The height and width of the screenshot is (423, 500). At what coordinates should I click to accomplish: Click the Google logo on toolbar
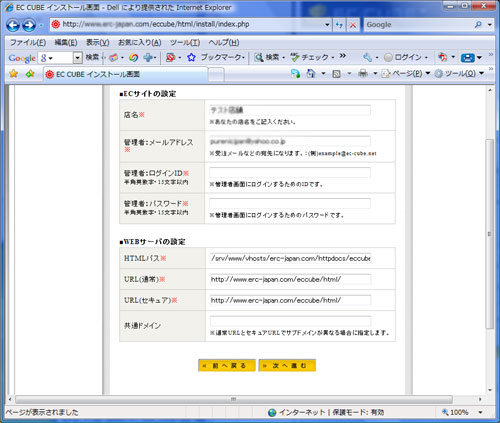click(22, 58)
